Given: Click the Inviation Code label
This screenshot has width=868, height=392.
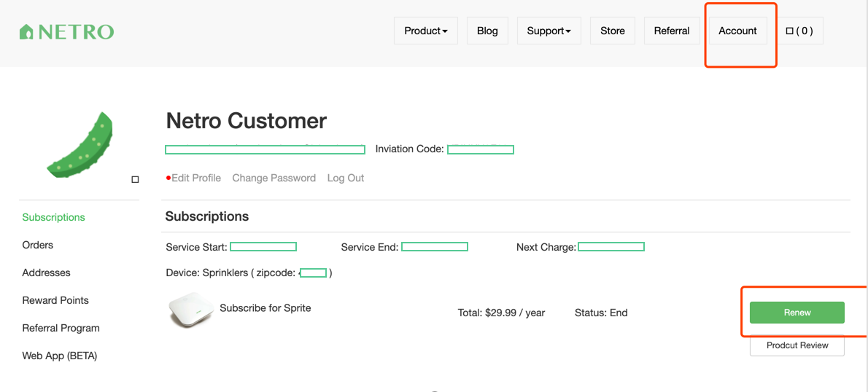Looking at the screenshot, I should (410, 149).
